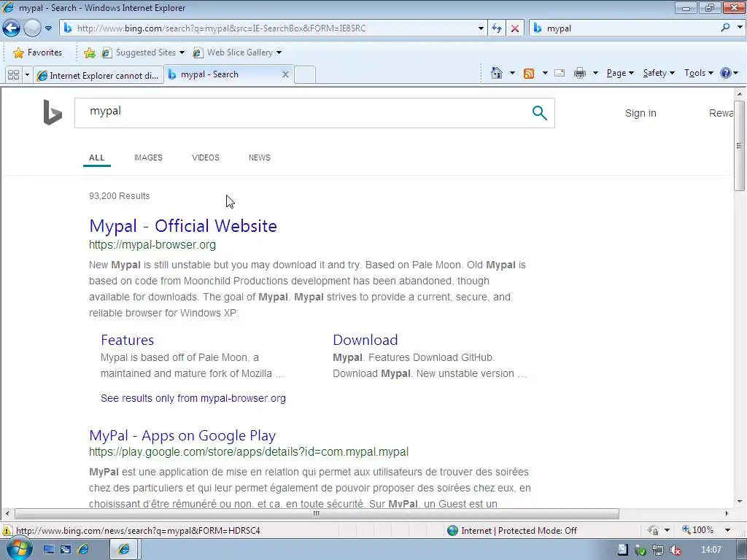Click the RSS Feeds icon

pyautogui.click(x=529, y=73)
